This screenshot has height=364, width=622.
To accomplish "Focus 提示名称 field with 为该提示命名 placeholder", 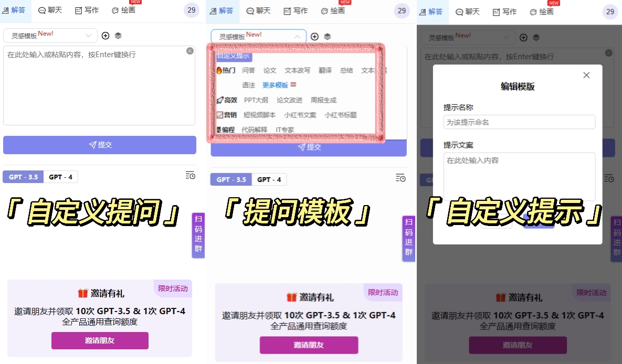I will [519, 122].
